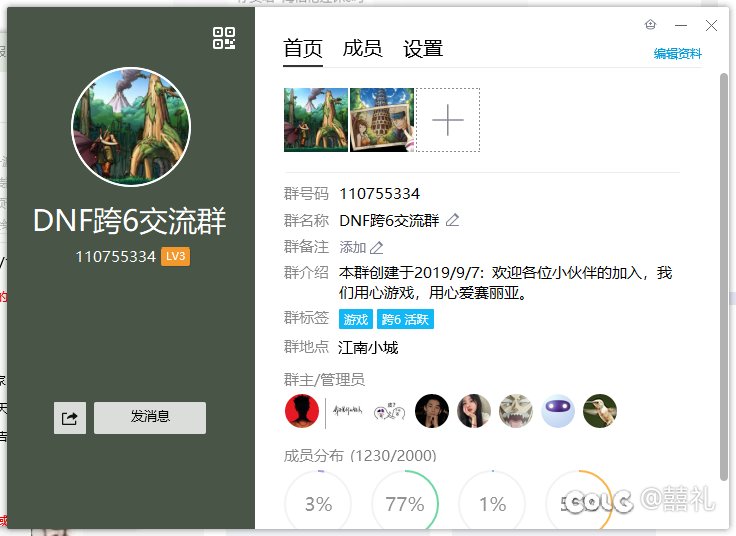The height and width of the screenshot is (536, 736).
Task: Open the blue robot admin avatar
Action: pos(558,411)
